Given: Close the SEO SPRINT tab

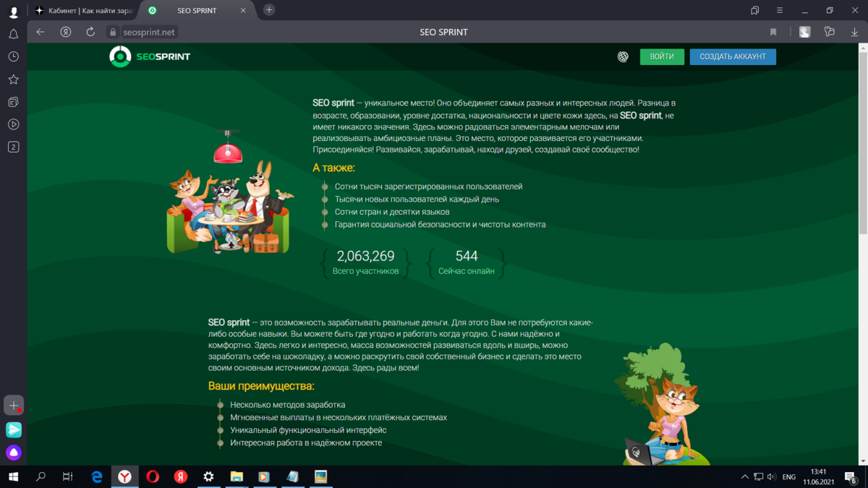Looking at the screenshot, I should [x=243, y=10].
